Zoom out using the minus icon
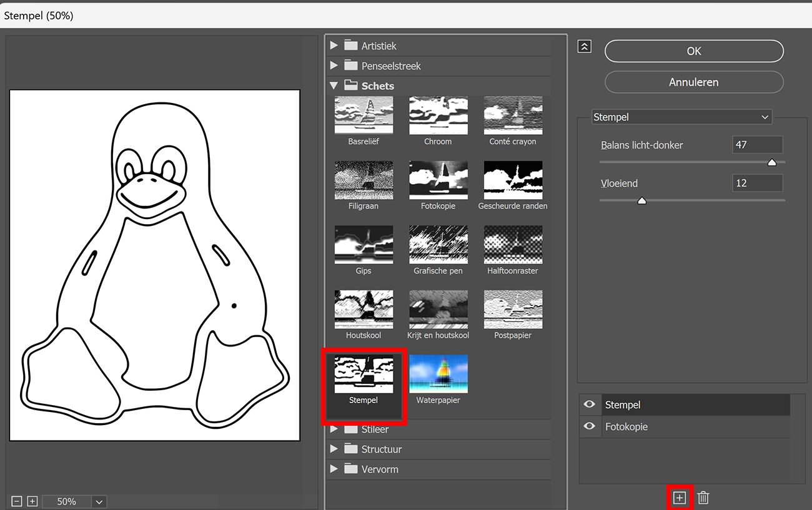 pyautogui.click(x=16, y=501)
